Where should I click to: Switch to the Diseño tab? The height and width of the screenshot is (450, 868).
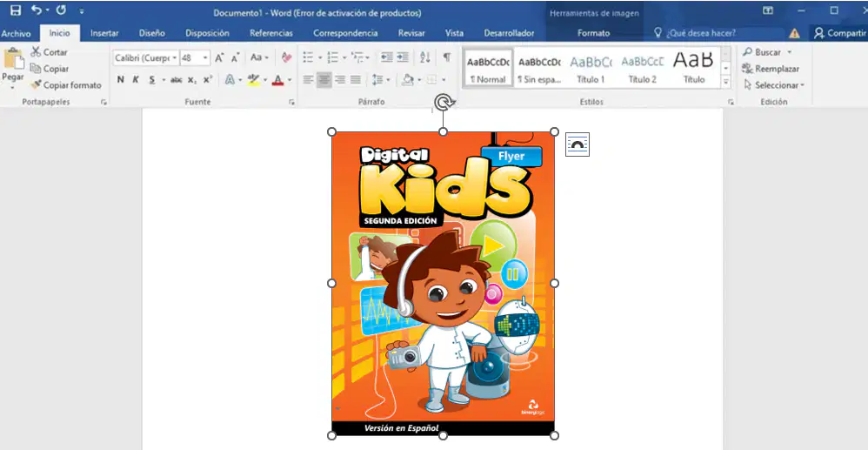click(x=151, y=33)
